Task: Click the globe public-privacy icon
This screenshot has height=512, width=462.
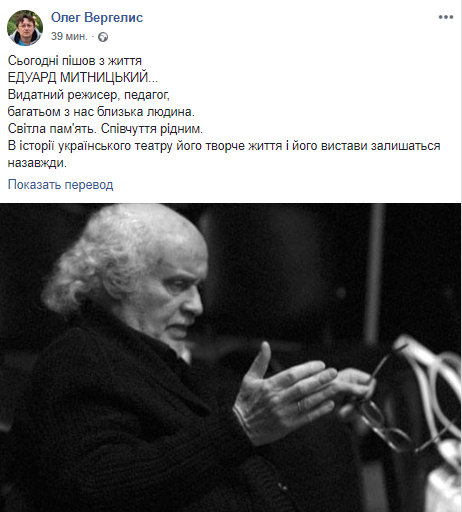Action: (103, 37)
